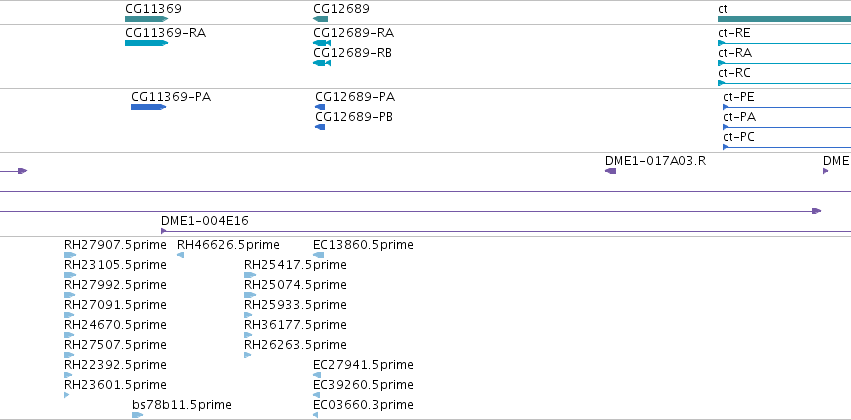
Task: Open the ct-RE transcript label
Action: [x=734, y=33]
